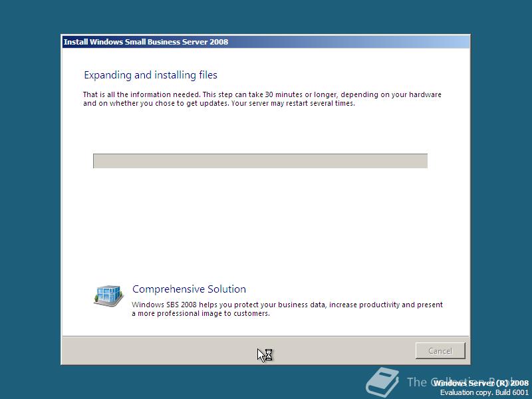Click the Cancel button
This screenshot has width=532, height=399.
[x=440, y=350]
